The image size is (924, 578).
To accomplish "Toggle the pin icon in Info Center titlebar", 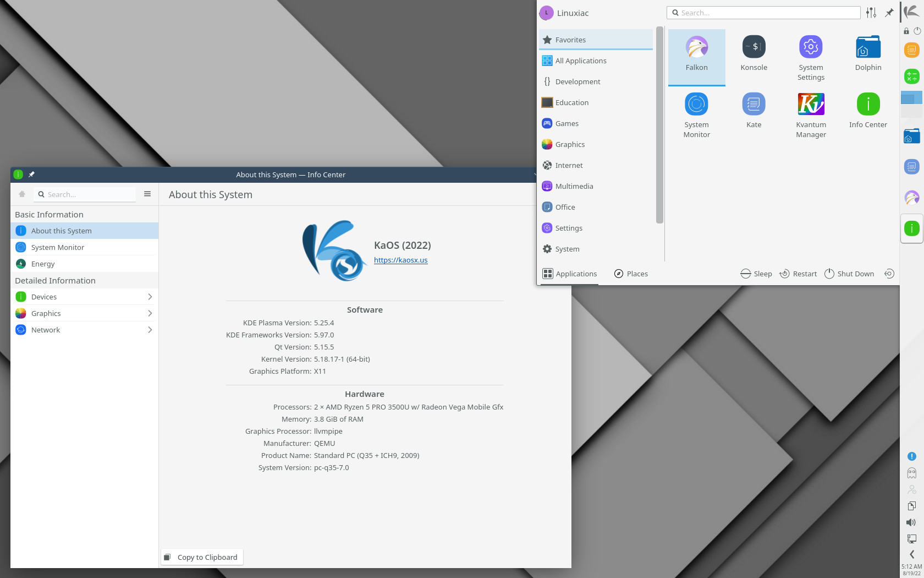I will pos(31,175).
